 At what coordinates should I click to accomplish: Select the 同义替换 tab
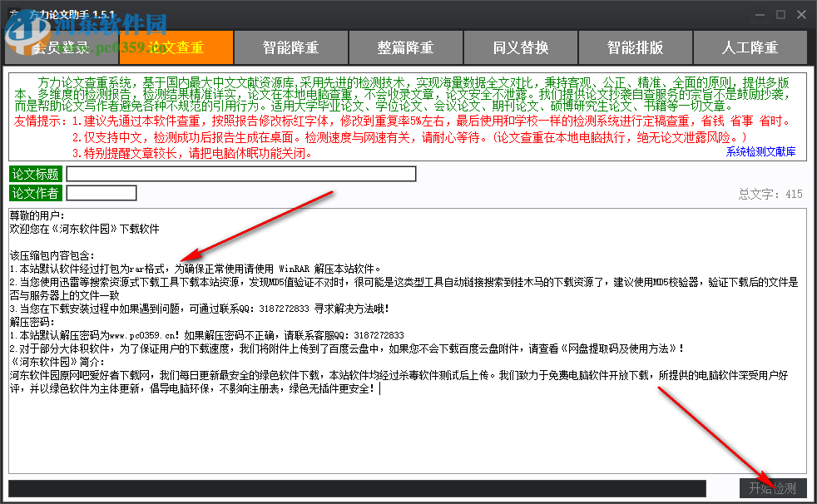tap(520, 47)
